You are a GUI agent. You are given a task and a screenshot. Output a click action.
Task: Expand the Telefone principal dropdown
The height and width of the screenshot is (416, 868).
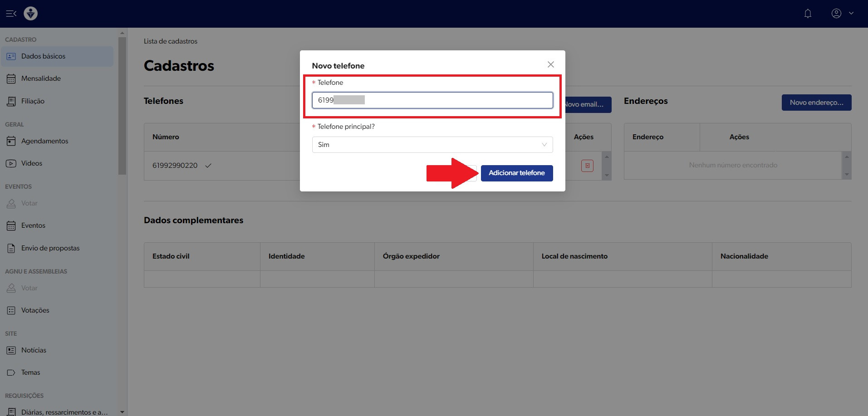[432, 145]
